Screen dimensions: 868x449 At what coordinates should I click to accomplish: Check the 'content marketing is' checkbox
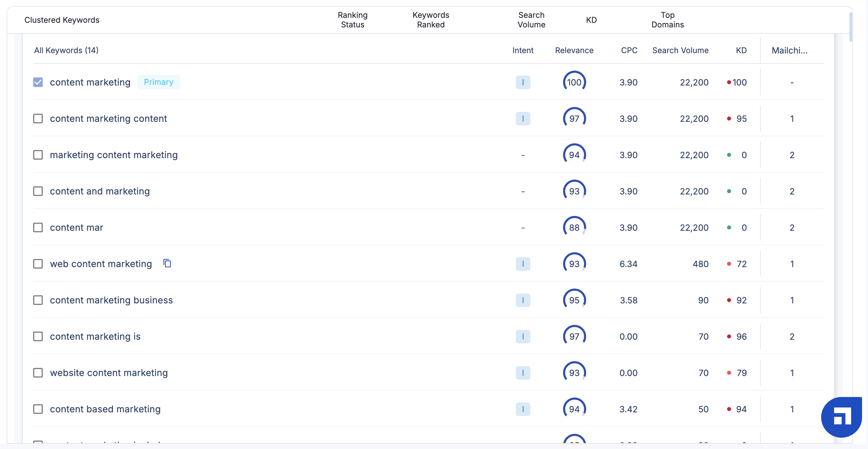click(38, 337)
